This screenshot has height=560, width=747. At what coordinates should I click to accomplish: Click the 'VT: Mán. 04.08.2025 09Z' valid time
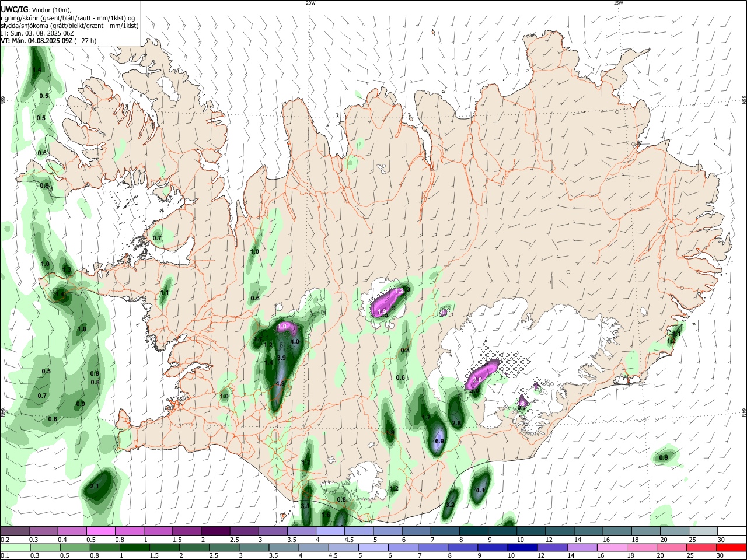37,41
